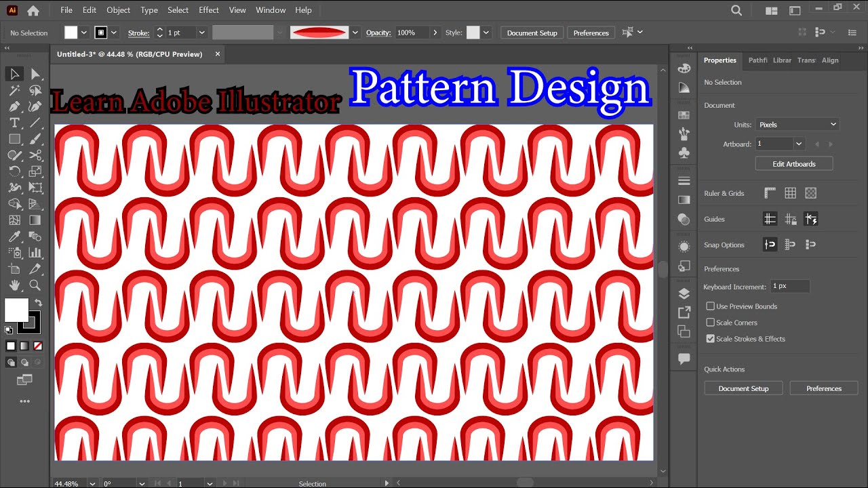Pick the Paintbrush tool
The width and height of the screenshot is (868, 488).
click(35, 139)
